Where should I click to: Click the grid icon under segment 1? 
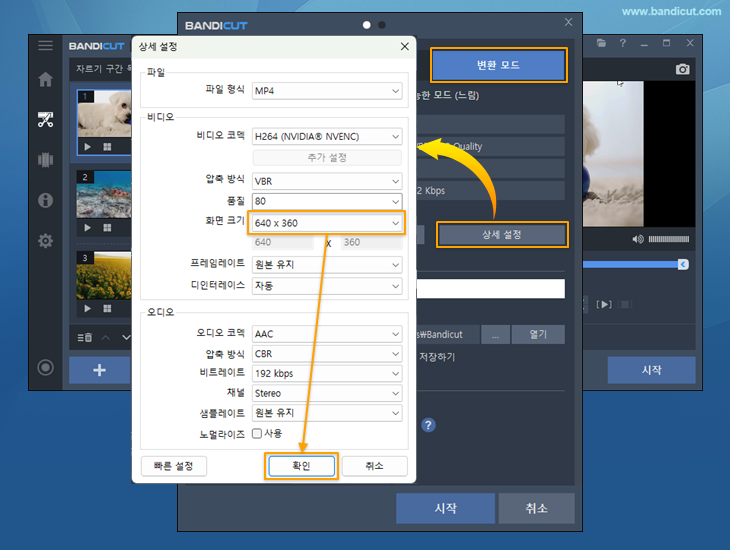tap(107, 147)
